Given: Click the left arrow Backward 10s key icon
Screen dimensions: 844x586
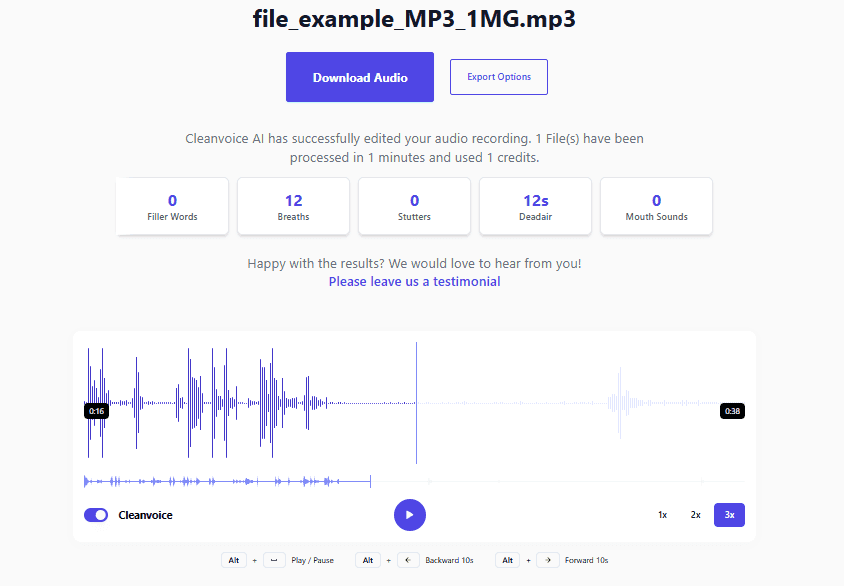Looking at the screenshot, I should tap(409, 561).
